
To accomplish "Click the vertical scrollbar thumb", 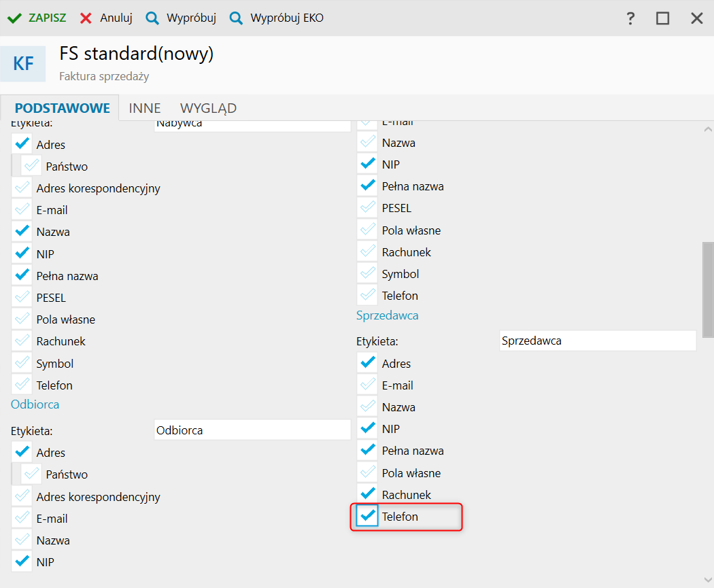I will coord(708,286).
